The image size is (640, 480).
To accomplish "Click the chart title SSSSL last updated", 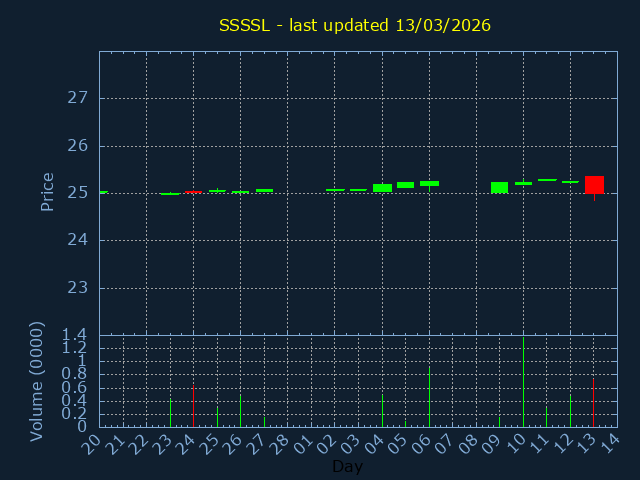I will [x=355, y=25].
